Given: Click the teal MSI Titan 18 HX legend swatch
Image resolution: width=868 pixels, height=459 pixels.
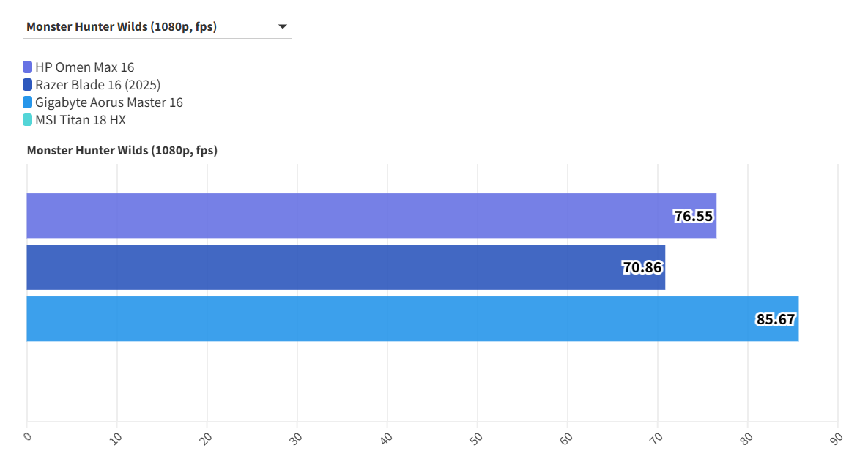Looking at the screenshot, I should 27,119.
